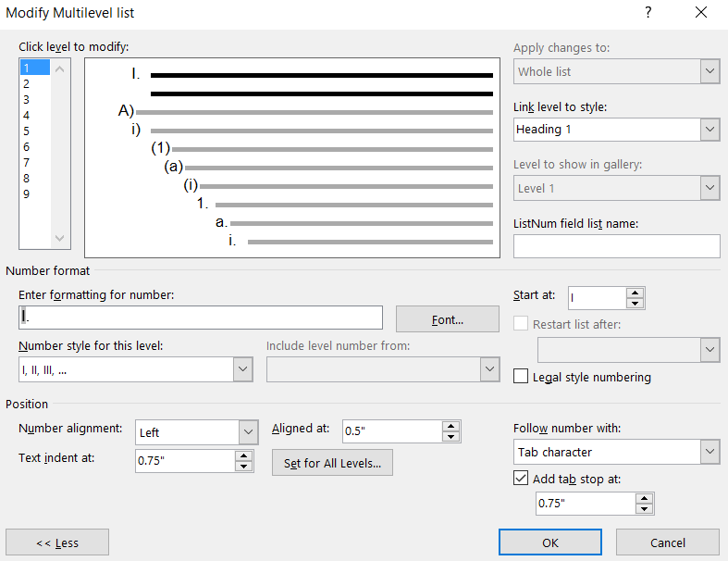Open Follow number with dropdown
The height and width of the screenshot is (561, 728).
click(x=709, y=452)
